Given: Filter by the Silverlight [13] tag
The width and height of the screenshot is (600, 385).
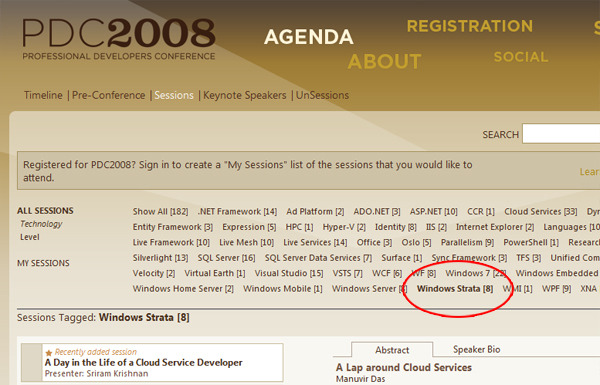Looking at the screenshot, I should click(160, 258).
